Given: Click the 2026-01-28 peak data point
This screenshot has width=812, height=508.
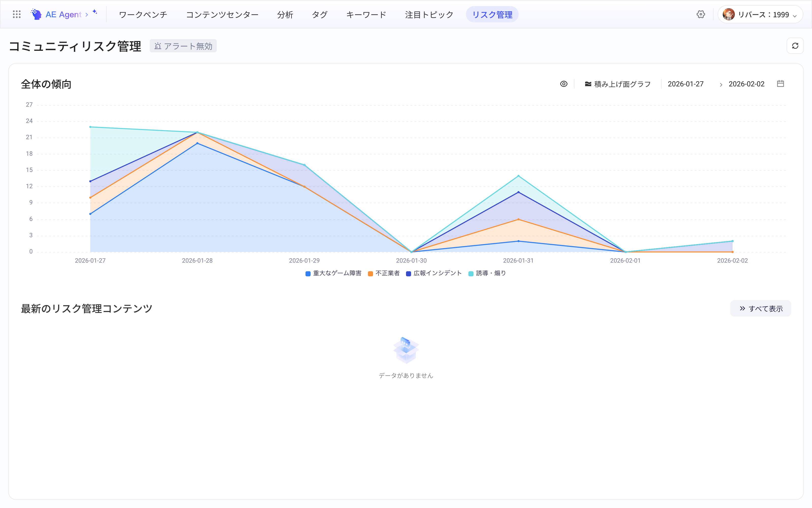Looking at the screenshot, I should click(197, 132).
